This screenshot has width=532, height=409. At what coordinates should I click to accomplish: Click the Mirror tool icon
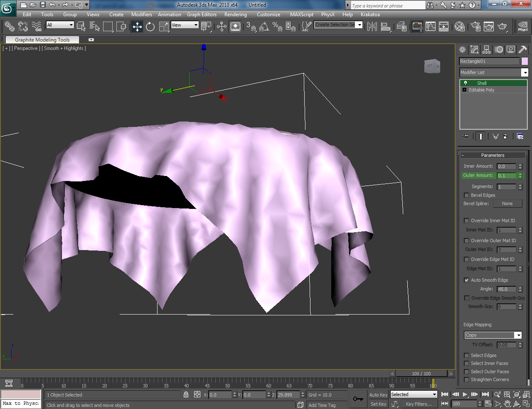coord(372,26)
